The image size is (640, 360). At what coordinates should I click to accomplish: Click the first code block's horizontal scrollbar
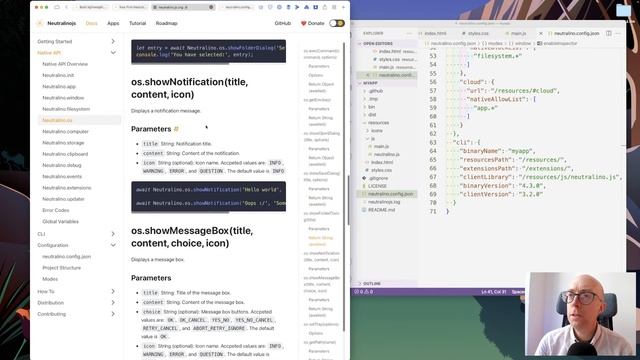click(180, 63)
